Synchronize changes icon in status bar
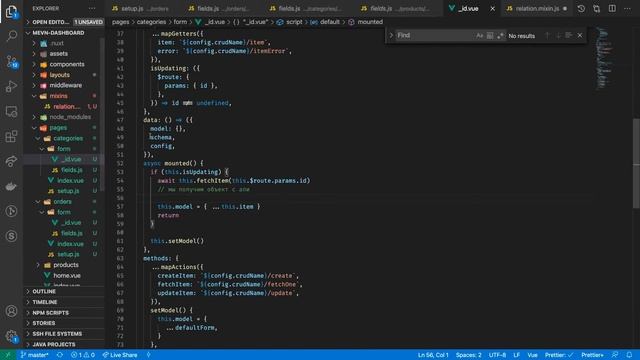Screen dimensions: 640x360 pos(60,355)
